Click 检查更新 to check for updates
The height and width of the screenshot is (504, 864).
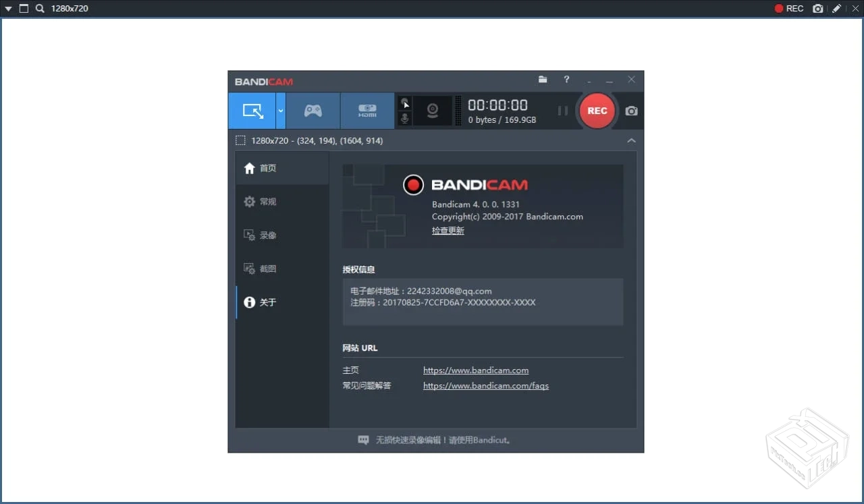[x=448, y=230]
